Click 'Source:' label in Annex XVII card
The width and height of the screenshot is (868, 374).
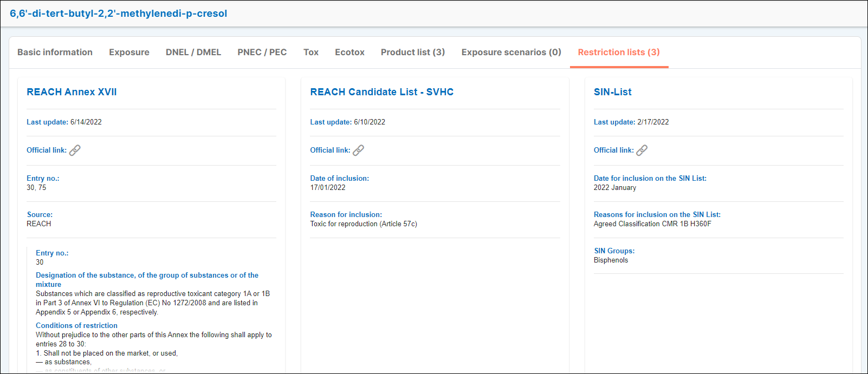click(40, 214)
